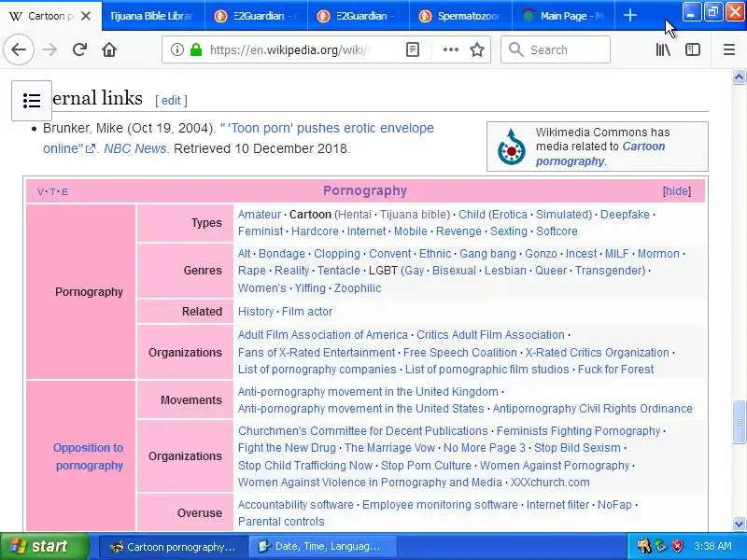
Task: Collapse navbox with hide link
Action: (676, 191)
